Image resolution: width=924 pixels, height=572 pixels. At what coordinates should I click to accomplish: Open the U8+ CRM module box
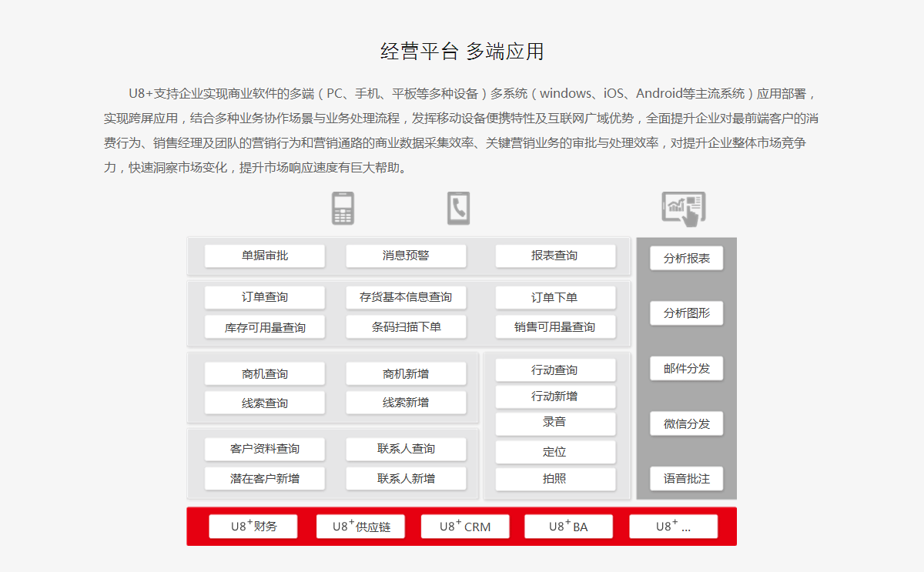coord(465,527)
